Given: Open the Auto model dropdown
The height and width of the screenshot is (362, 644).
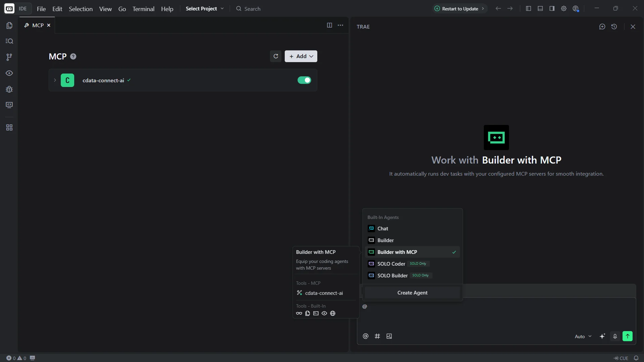Looking at the screenshot, I should 583,336.
